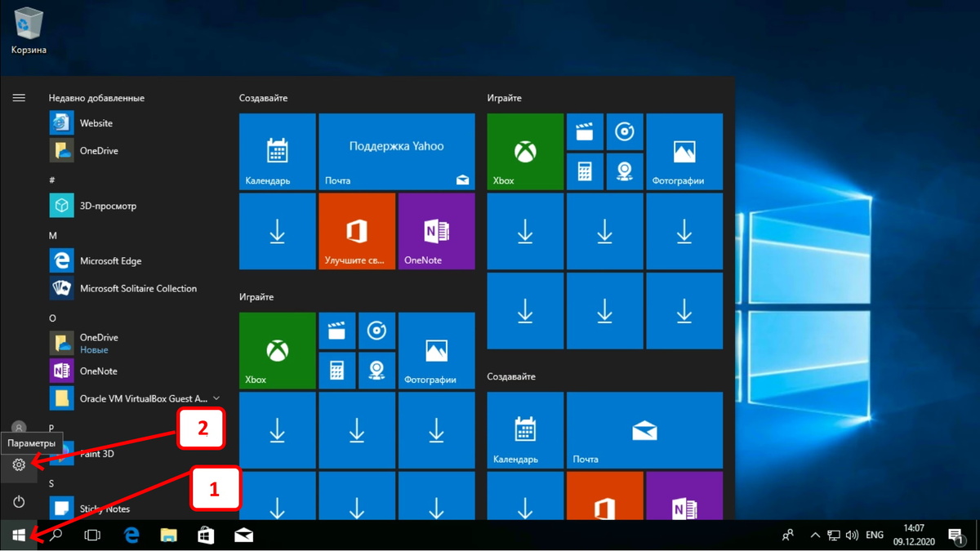Launch Edge from the taskbar

[131, 535]
